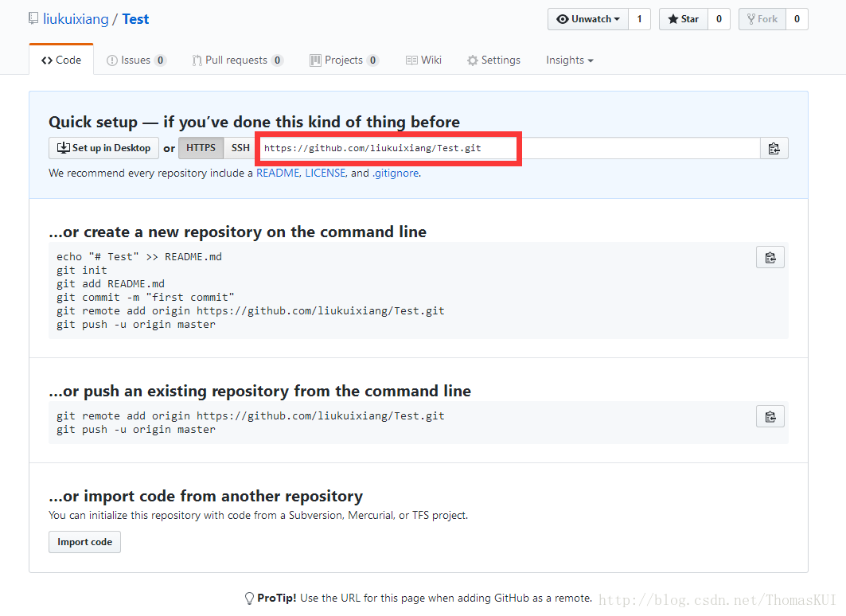Select the HTTPS protocol toggle
The height and width of the screenshot is (616, 846).
(201, 148)
